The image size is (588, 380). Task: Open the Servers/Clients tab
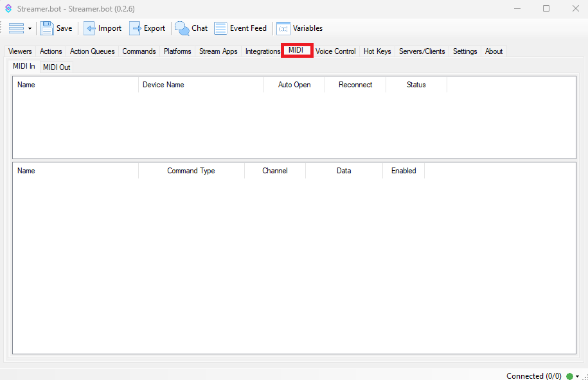tap(422, 51)
